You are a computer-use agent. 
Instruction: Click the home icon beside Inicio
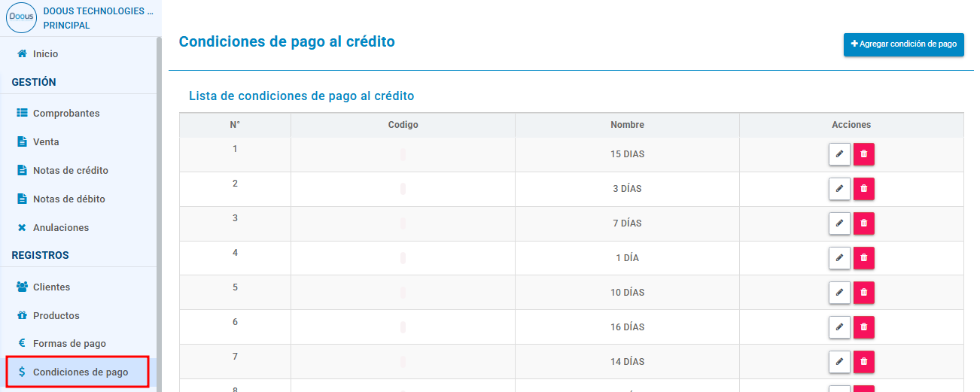point(22,53)
